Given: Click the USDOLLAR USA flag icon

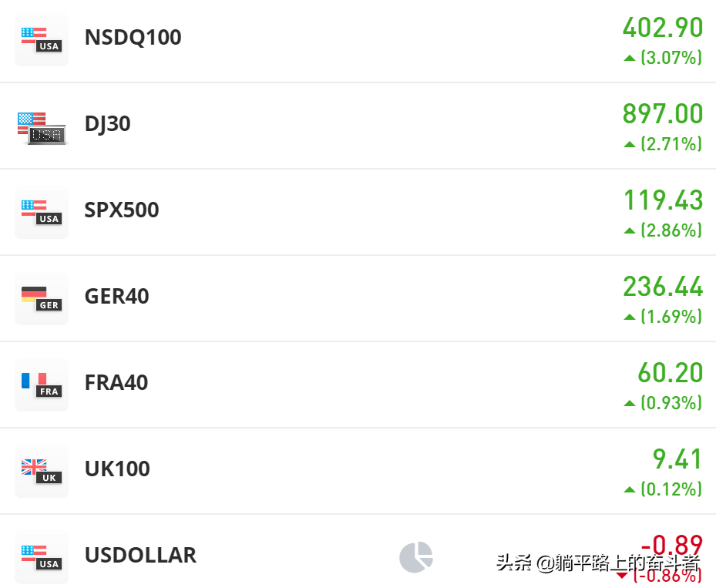Looking at the screenshot, I should 42,556.
